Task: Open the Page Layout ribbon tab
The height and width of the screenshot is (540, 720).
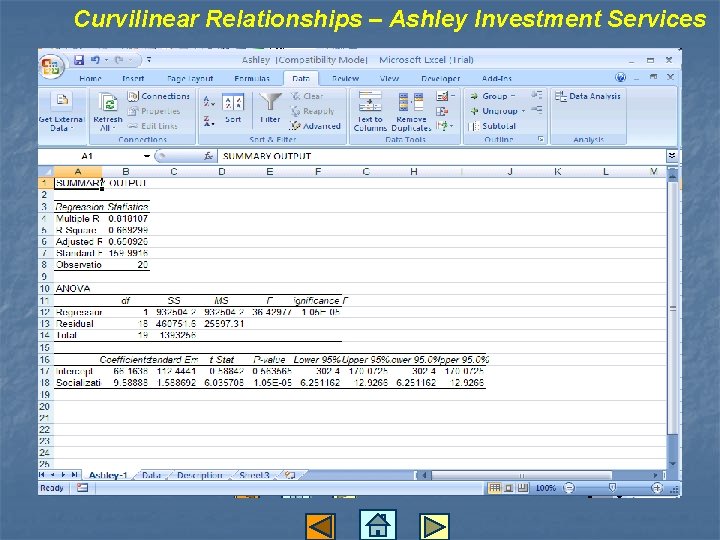Action: point(190,79)
